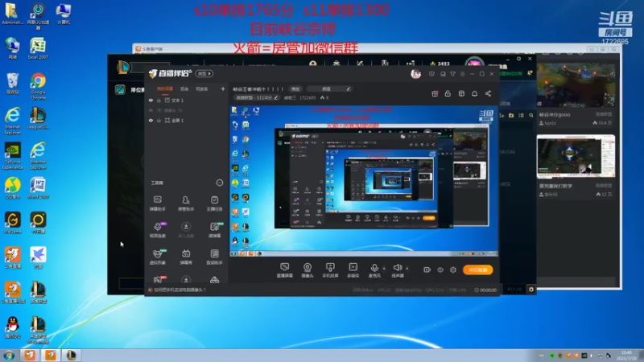Screen dimensions: 644x362
Task: Open the Recycle Bin on desktop
Action: pyautogui.click(x=13, y=84)
